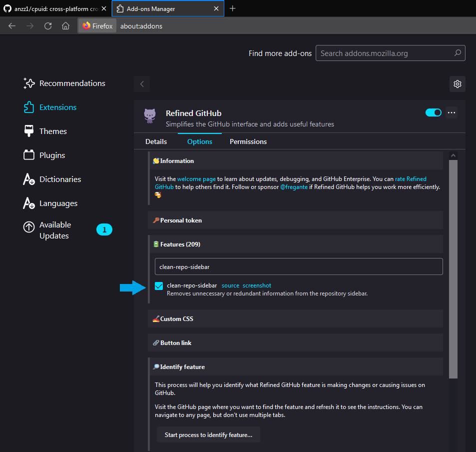Open the Languages section

click(58, 203)
